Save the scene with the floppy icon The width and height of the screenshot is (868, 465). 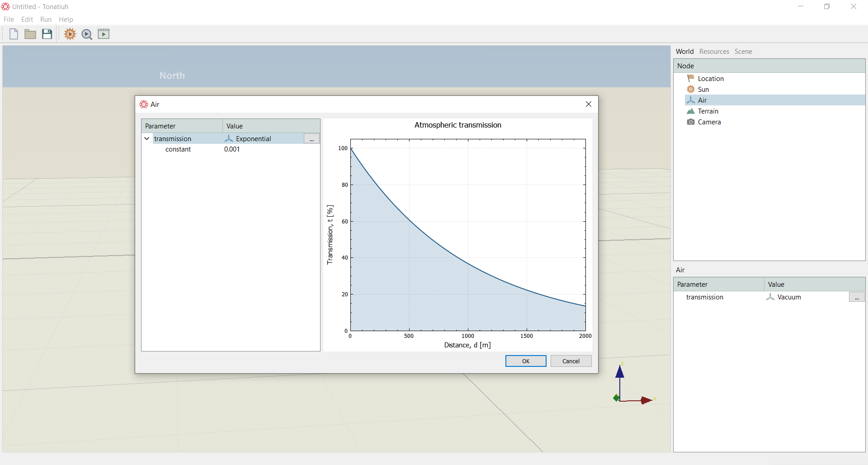47,34
